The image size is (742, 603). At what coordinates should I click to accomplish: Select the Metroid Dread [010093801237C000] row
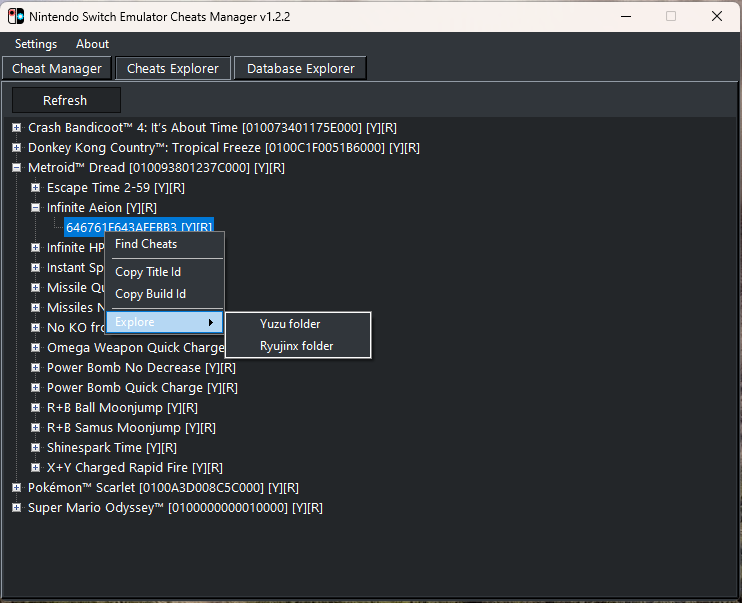tap(156, 168)
